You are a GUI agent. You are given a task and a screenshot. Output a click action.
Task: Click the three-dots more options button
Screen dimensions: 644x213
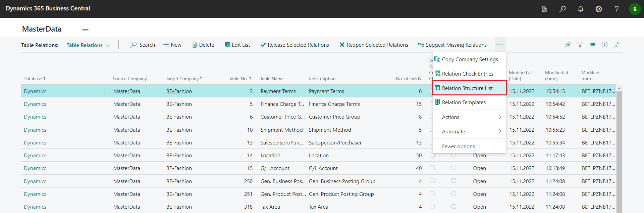[x=500, y=45]
